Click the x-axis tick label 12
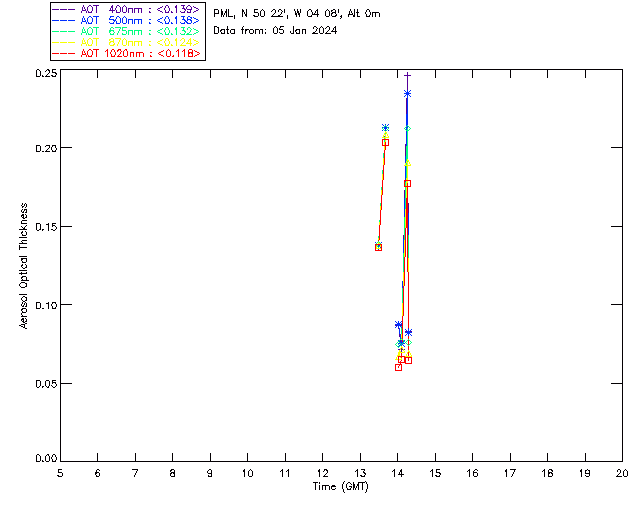This screenshot has height=512, width=640. coord(322,473)
